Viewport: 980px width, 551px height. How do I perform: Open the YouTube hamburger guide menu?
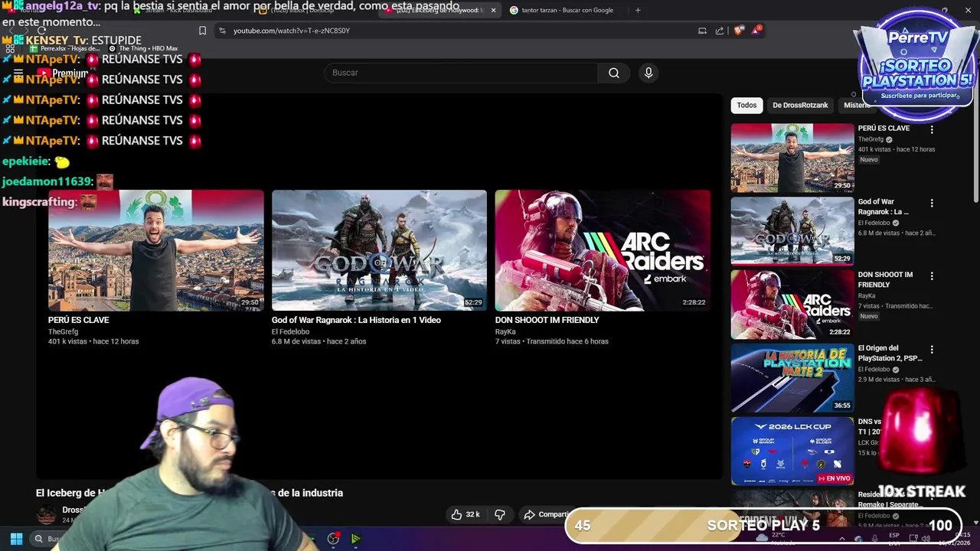pos(18,73)
